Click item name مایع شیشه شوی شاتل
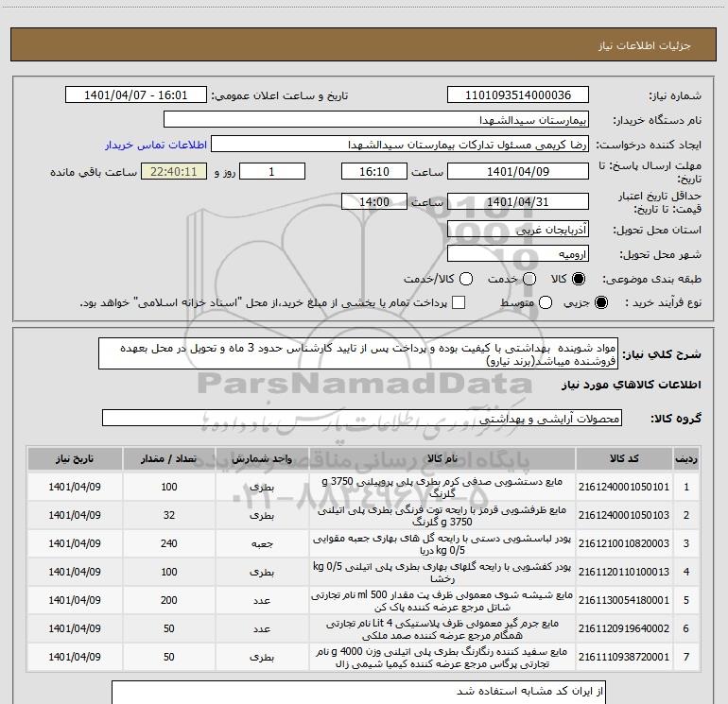The image size is (728, 704). (x=442, y=600)
